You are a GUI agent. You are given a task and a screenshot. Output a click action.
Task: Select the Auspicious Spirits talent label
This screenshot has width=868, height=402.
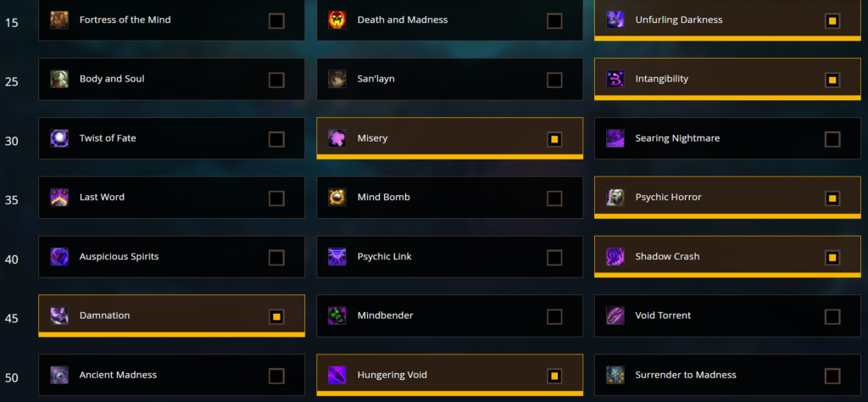click(119, 256)
